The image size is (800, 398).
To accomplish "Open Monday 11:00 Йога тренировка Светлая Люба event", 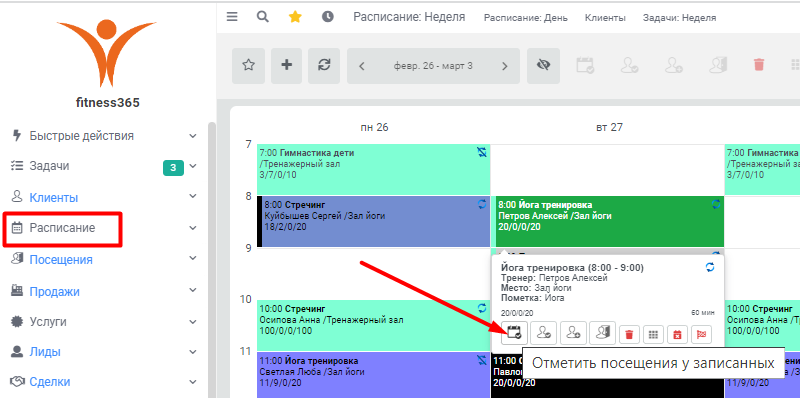I will (373, 375).
